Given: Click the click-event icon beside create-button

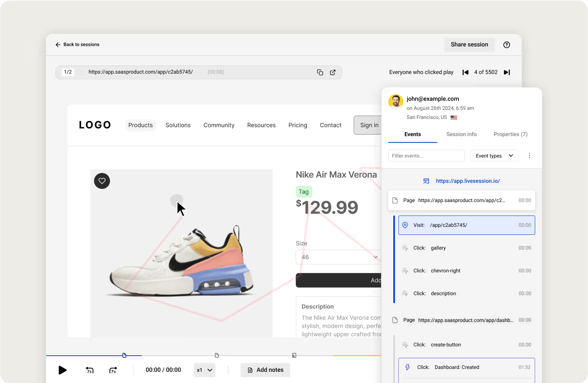Looking at the screenshot, I should point(405,345).
